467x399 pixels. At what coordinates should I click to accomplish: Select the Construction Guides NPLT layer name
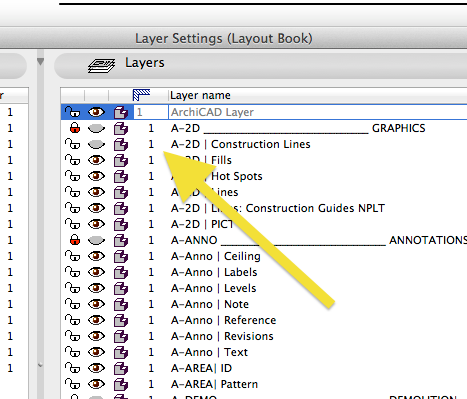point(278,208)
